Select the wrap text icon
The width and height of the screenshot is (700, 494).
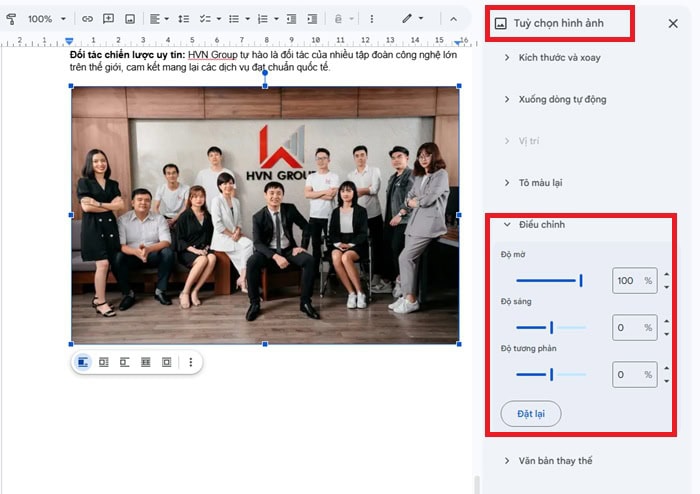tap(104, 362)
